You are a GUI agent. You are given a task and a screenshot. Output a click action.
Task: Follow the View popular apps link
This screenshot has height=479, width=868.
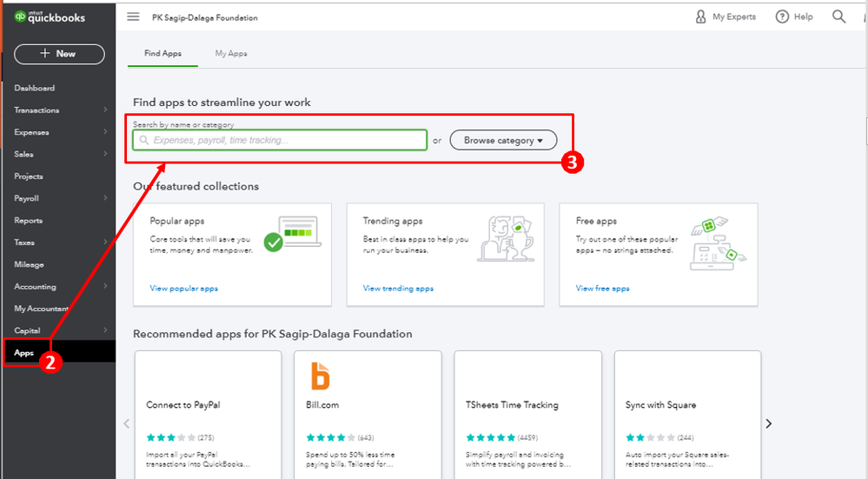click(x=183, y=289)
